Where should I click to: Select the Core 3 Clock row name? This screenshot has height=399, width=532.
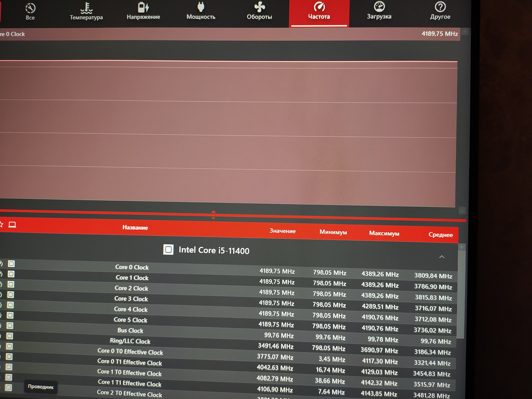(131, 299)
